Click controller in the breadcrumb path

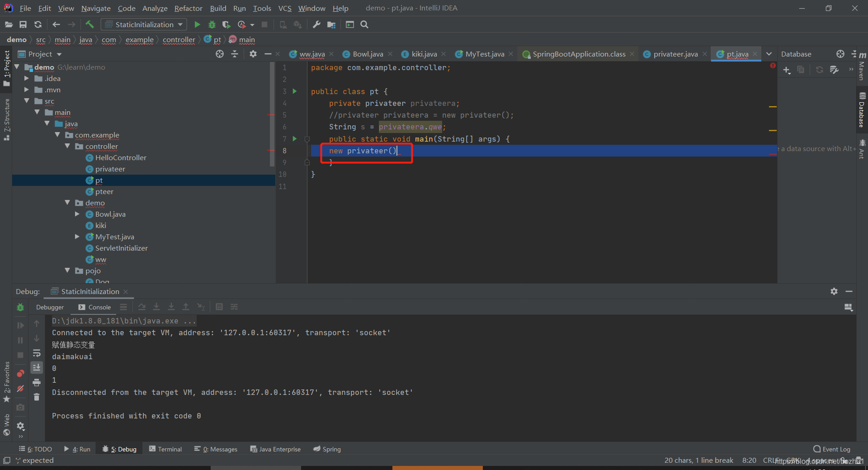pos(179,40)
